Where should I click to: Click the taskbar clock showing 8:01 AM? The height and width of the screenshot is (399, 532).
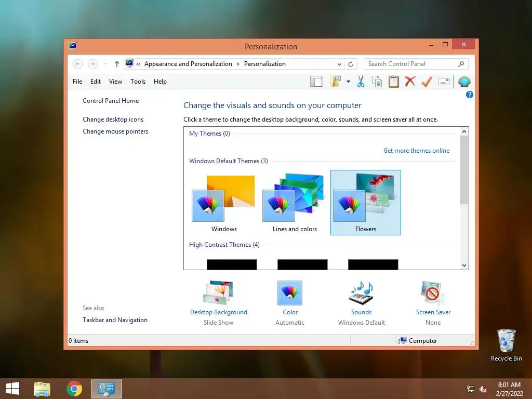pos(509,389)
